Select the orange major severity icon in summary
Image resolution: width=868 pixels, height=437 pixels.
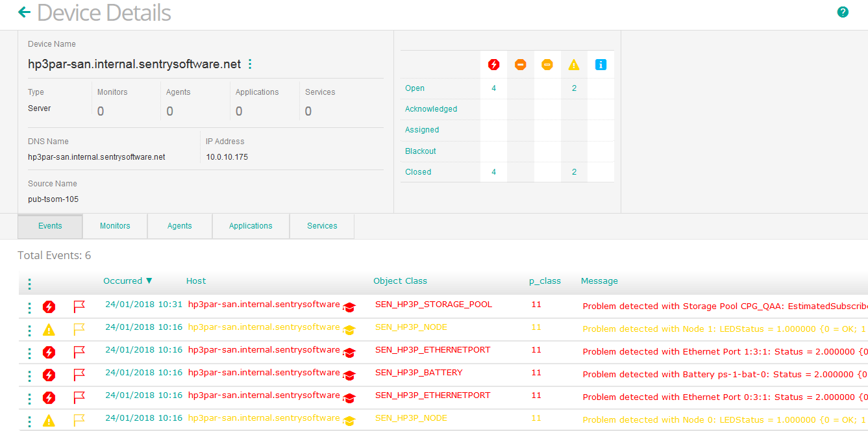(x=520, y=64)
